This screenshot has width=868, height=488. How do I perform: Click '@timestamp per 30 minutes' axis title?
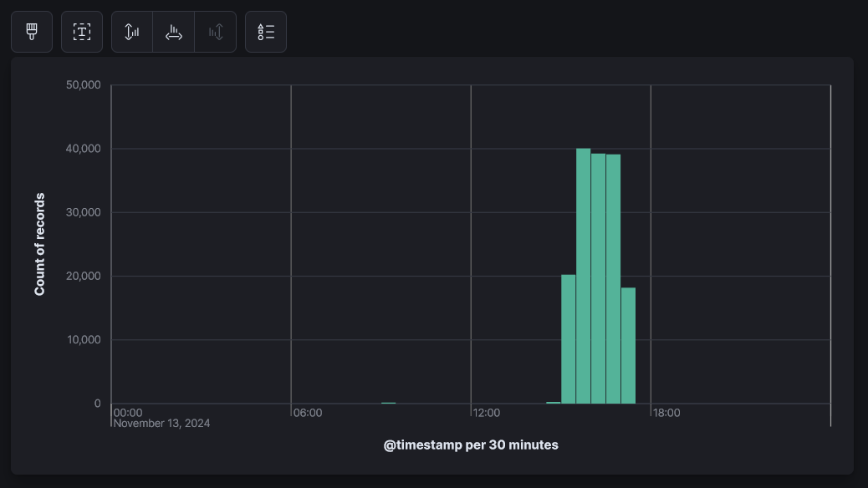pyautogui.click(x=471, y=445)
